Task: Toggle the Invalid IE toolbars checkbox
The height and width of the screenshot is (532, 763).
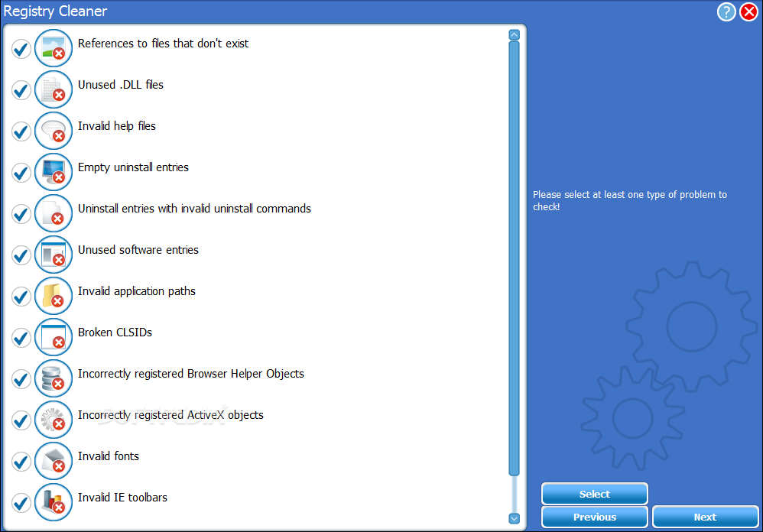Action: click(x=21, y=503)
